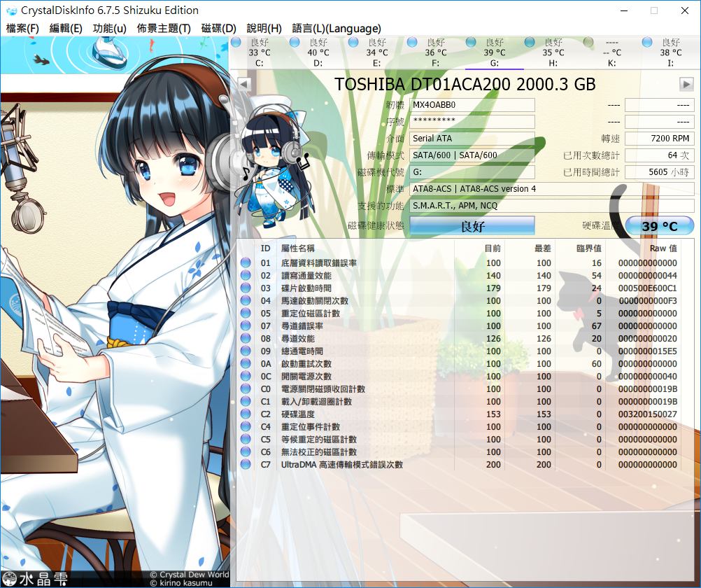This screenshot has height=588, width=701.
Task: Click the S.M.A.R.T., APM, NCQ features field
Action: coord(552,206)
